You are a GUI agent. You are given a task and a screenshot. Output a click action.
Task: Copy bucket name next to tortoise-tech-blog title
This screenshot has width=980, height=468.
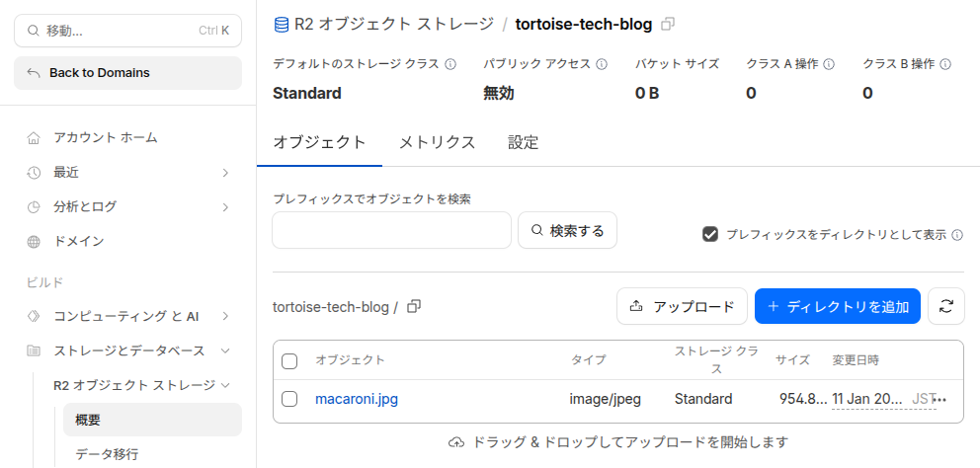668,24
